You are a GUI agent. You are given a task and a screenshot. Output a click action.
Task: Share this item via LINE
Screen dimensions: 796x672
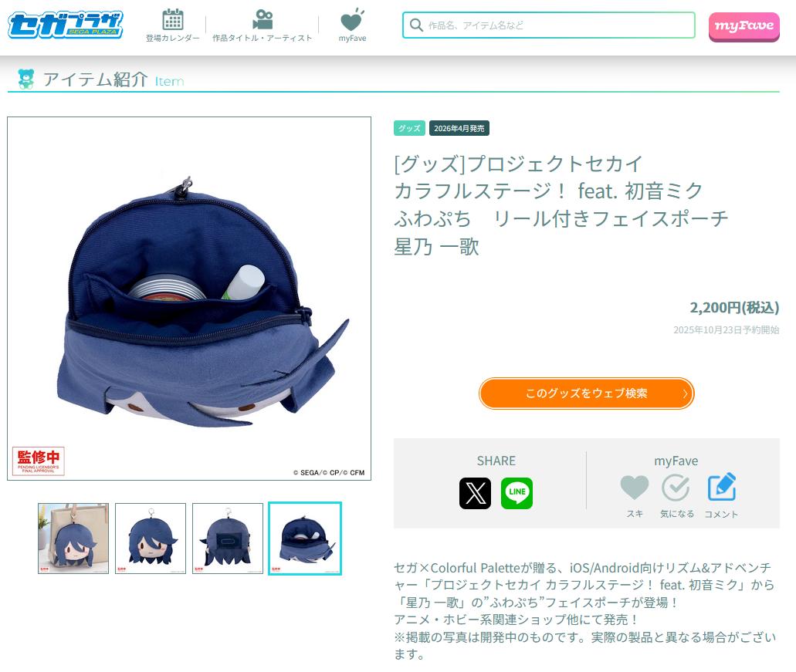(517, 493)
